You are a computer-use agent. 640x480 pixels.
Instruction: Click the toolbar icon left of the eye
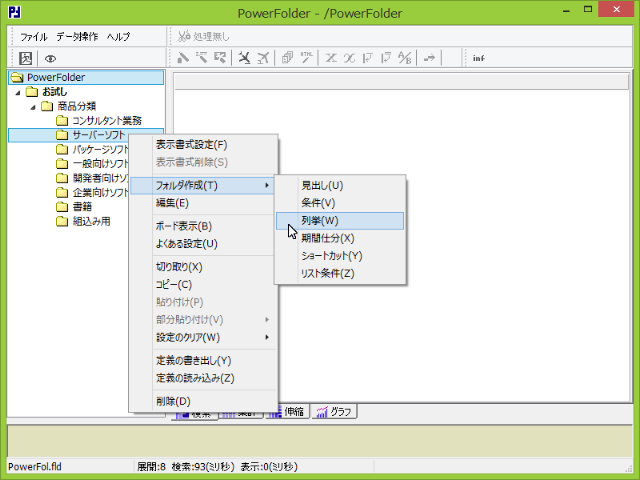click(x=25, y=58)
